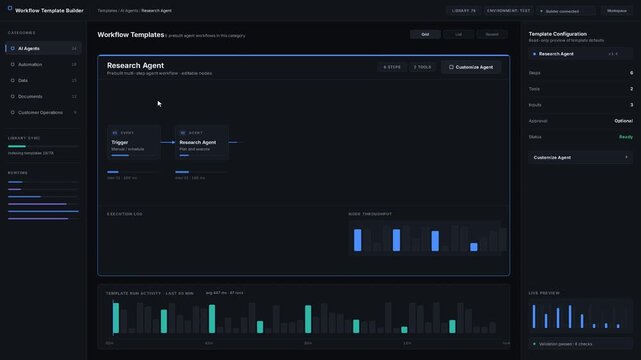The width and height of the screenshot is (641, 360).
Task: Click the Validation passed status row
Action: click(x=580, y=344)
